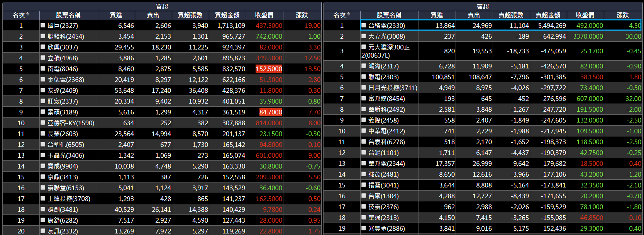The image size is (644, 235).
Task: Tick the checkbox for 國巨(2327)
Action: [43, 25]
